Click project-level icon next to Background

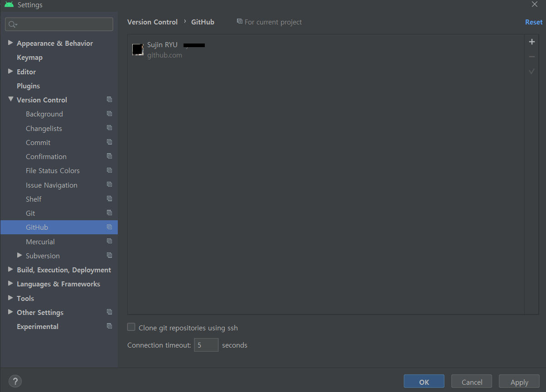pyautogui.click(x=109, y=114)
